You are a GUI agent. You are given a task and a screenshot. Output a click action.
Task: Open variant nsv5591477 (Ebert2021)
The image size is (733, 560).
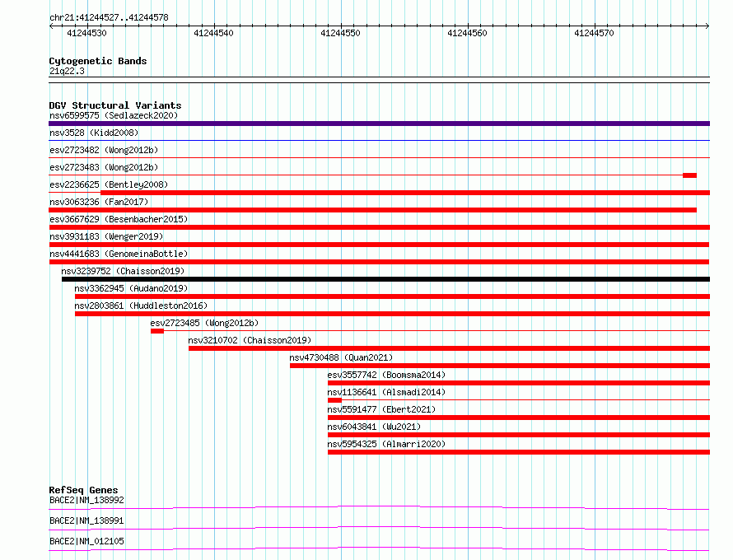coord(381,409)
